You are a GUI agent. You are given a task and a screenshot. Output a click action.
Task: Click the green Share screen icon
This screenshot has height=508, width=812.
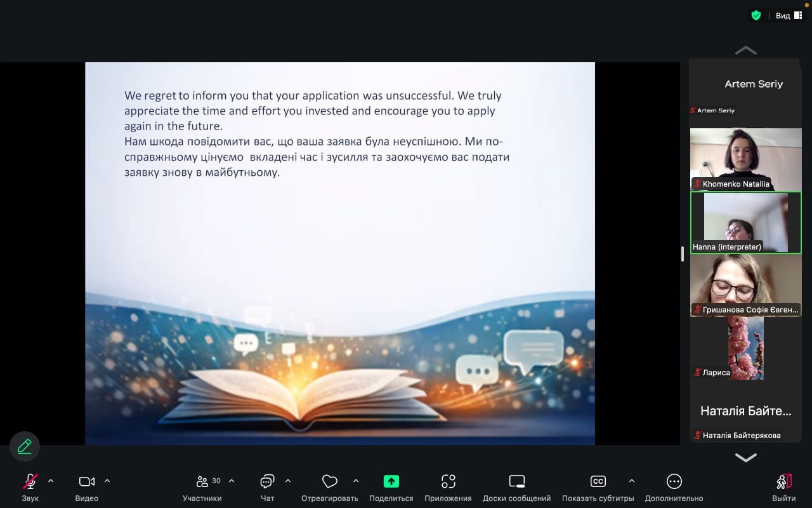pyautogui.click(x=391, y=481)
